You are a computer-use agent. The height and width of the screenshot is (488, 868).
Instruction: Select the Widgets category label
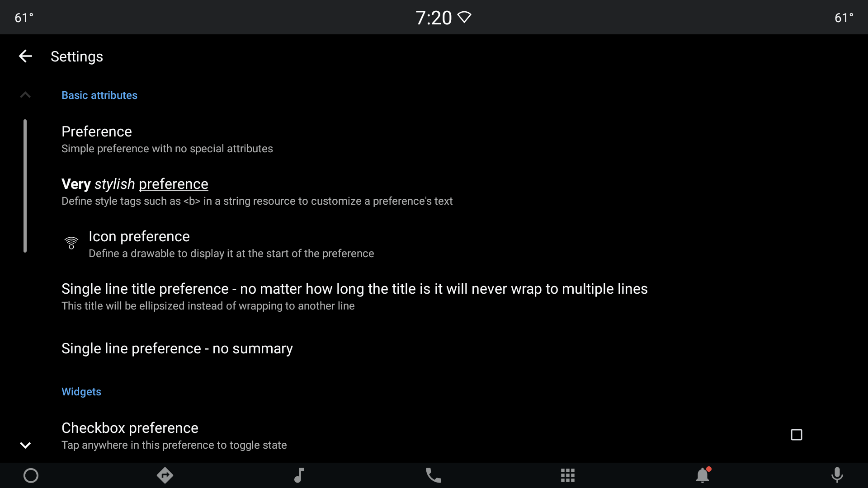81,391
